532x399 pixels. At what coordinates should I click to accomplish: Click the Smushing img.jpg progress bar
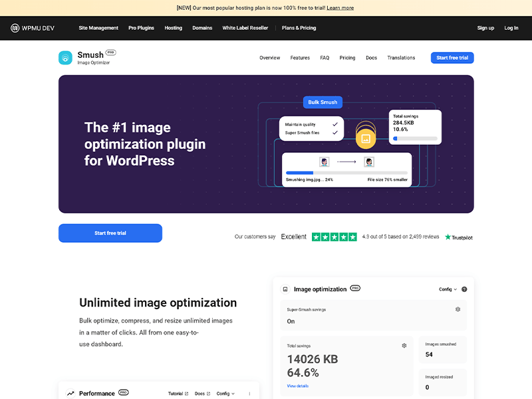tap(346, 173)
